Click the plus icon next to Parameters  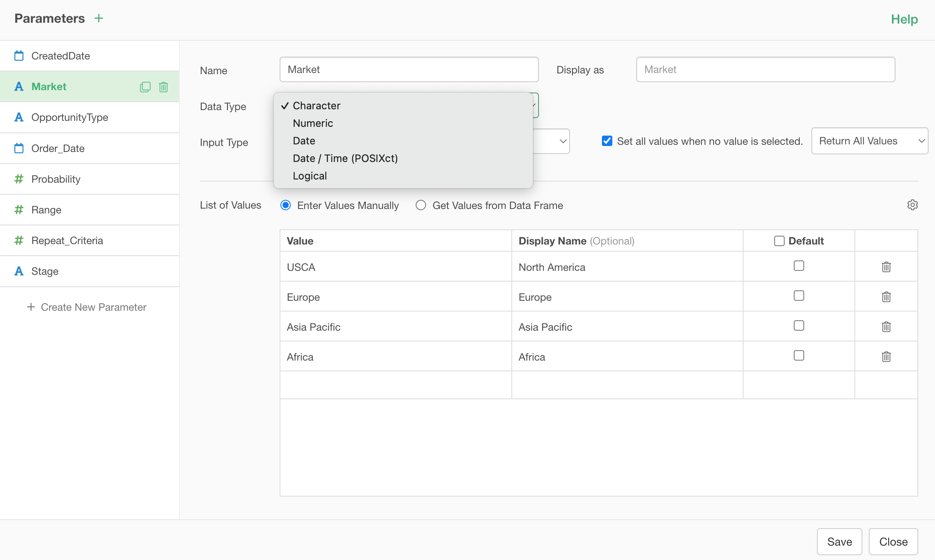click(x=99, y=18)
